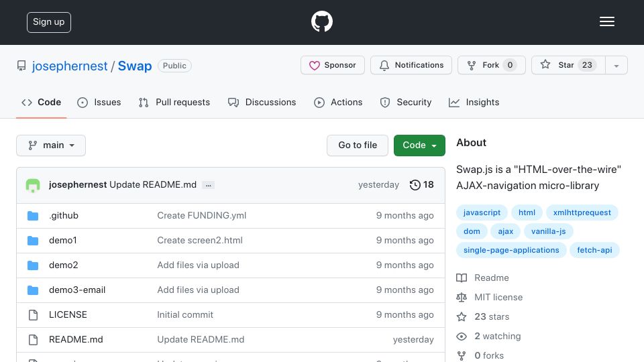View the Security tab

click(x=406, y=102)
